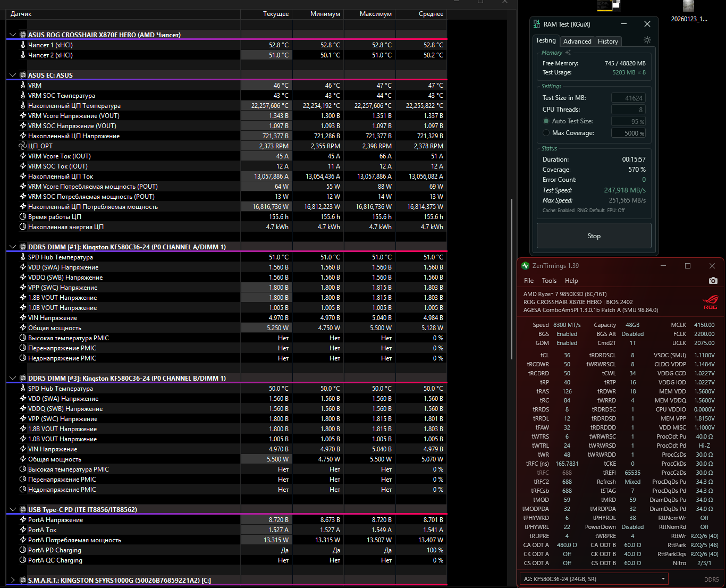The height and width of the screenshot is (588, 726).
Task: Collapse ASUS ROG CROSSHAIR X870E HERO sensor group
Action: pyautogui.click(x=13, y=35)
